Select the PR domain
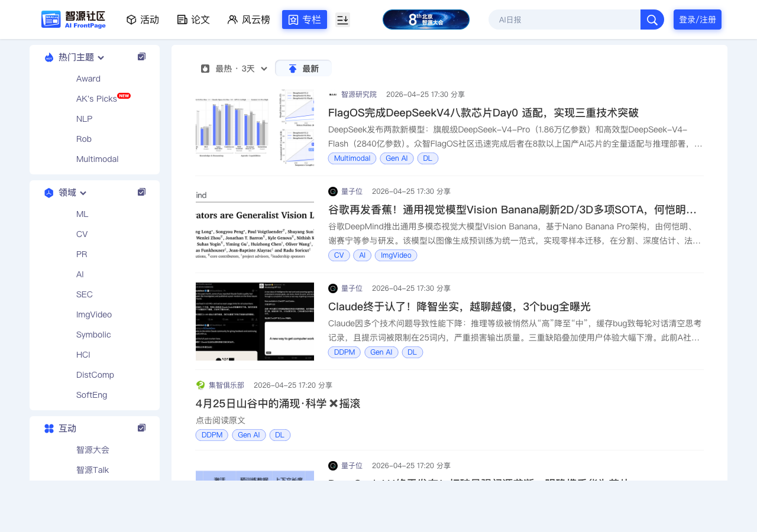757x532 pixels. [x=82, y=254]
